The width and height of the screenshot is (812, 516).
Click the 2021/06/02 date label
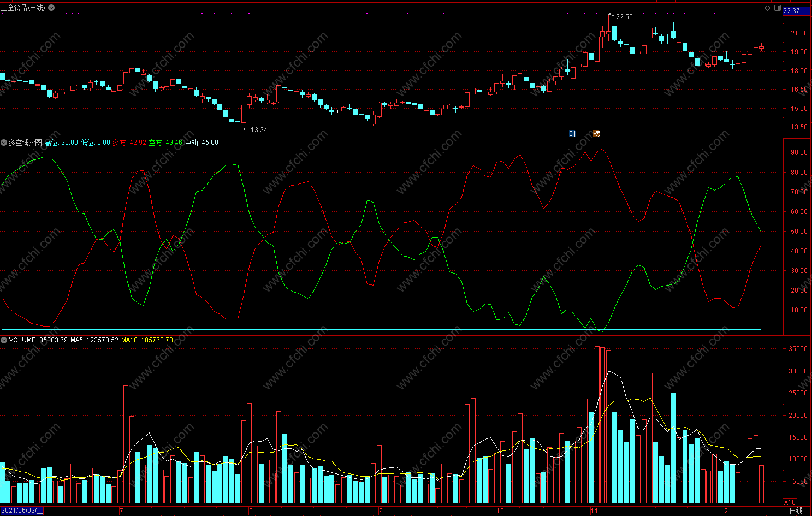22,511
